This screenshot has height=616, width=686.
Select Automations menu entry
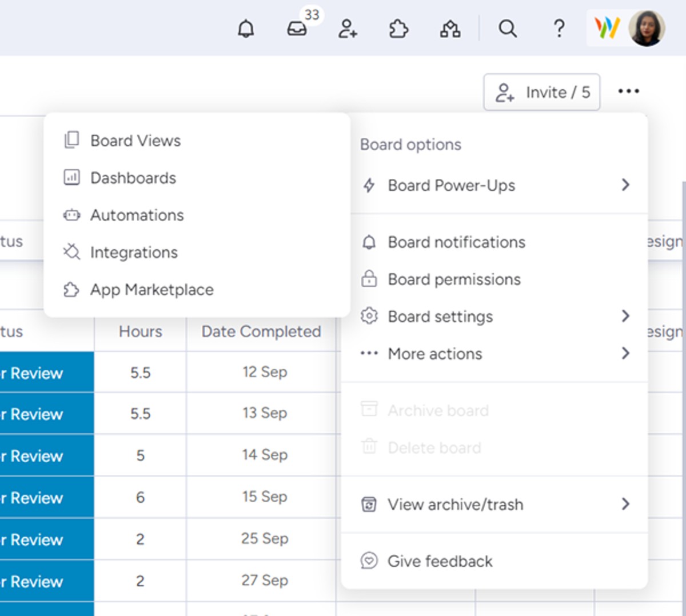click(x=197, y=215)
